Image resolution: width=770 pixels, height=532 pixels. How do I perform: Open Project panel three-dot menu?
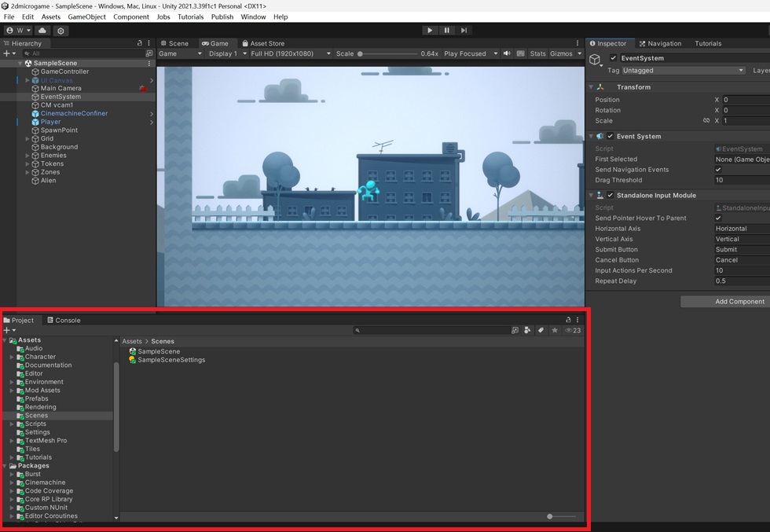[577, 319]
